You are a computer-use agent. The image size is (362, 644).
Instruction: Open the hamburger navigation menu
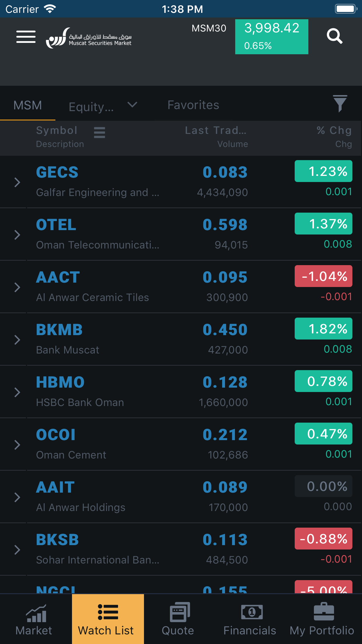(26, 36)
